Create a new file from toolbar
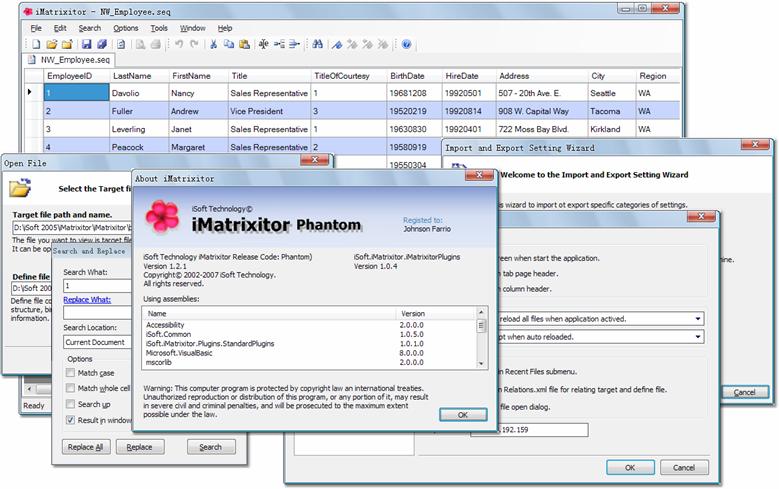This screenshot has width=779, height=489. pyautogui.click(x=36, y=44)
